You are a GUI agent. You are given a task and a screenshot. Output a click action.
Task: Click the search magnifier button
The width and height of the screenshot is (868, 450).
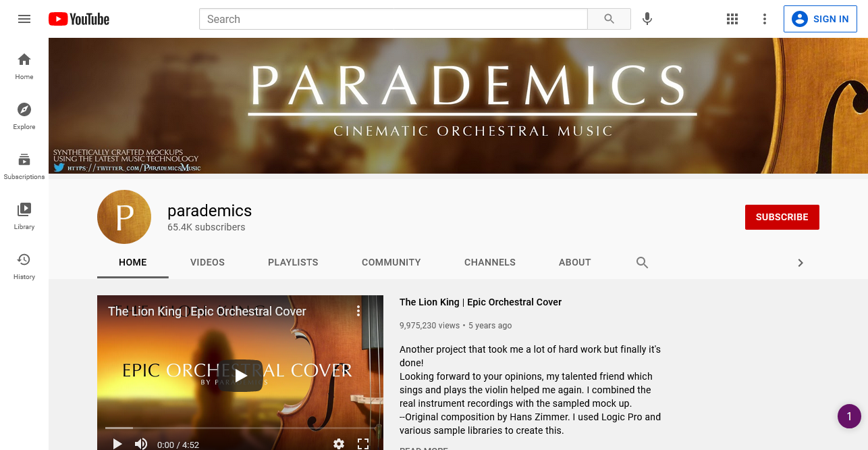click(609, 19)
